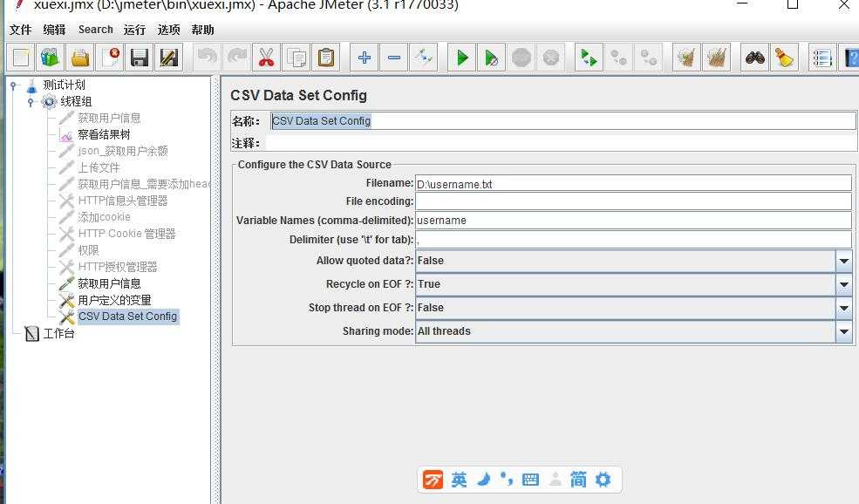This screenshot has height=504, width=859.
Task: Open Allow quoted data dropdown
Action: (x=843, y=261)
